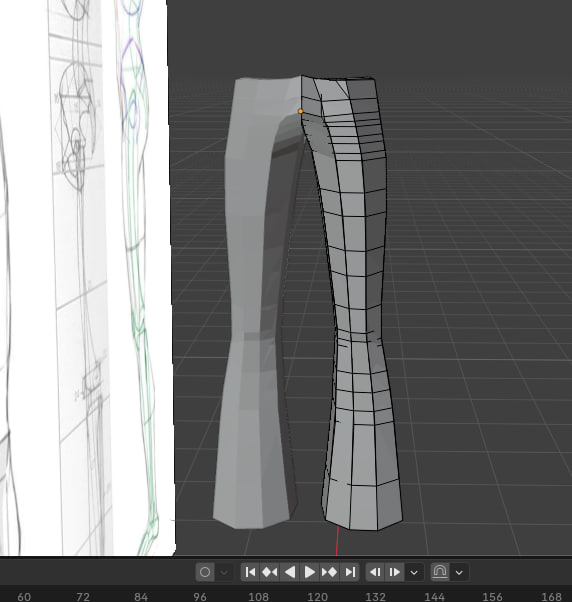Jump to the first frame
572x602 pixels.
coord(250,572)
